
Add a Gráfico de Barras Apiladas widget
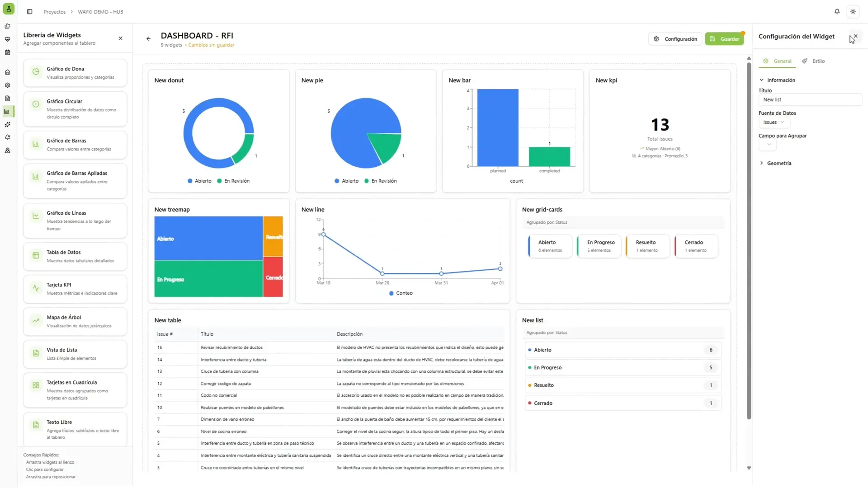point(75,181)
